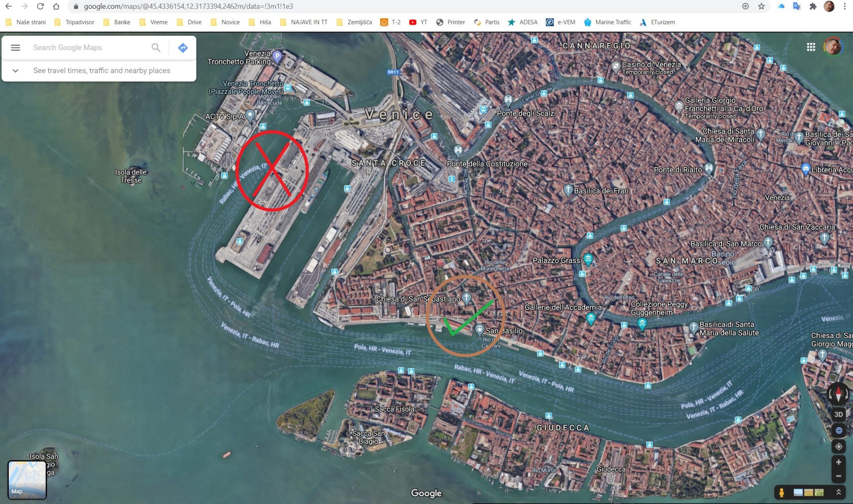
Task: Switch to Map layer thumbnail
Action: (x=27, y=479)
